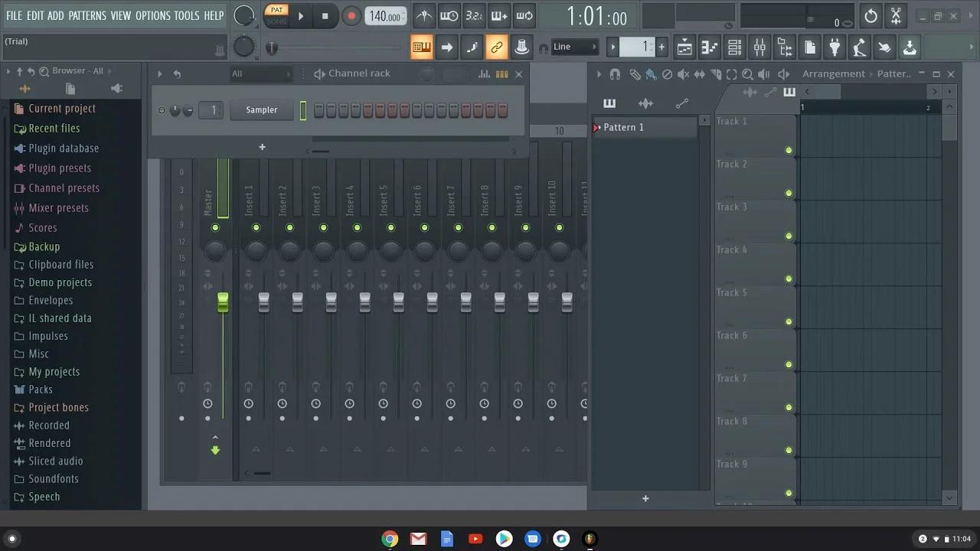Switch playback to SONG mode
The image size is (980, 551).
pos(276,20)
